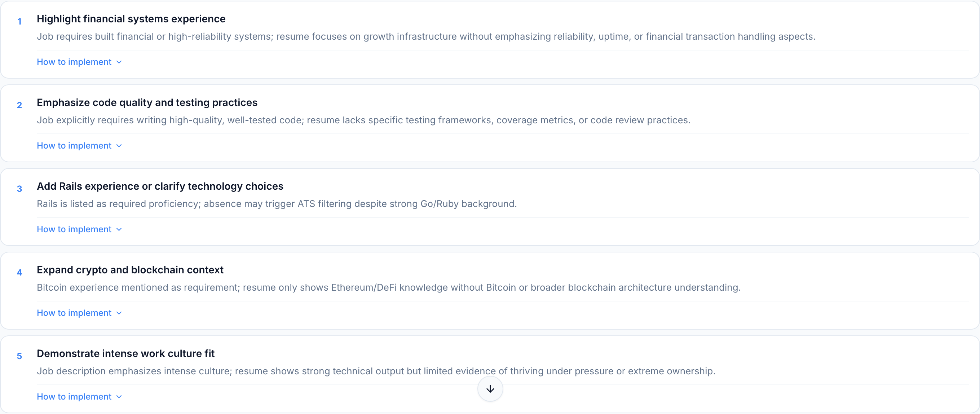Click the scroll-down arrow button
The height and width of the screenshot is (414, 980).
pyautogui.click(x=490, y=388)
